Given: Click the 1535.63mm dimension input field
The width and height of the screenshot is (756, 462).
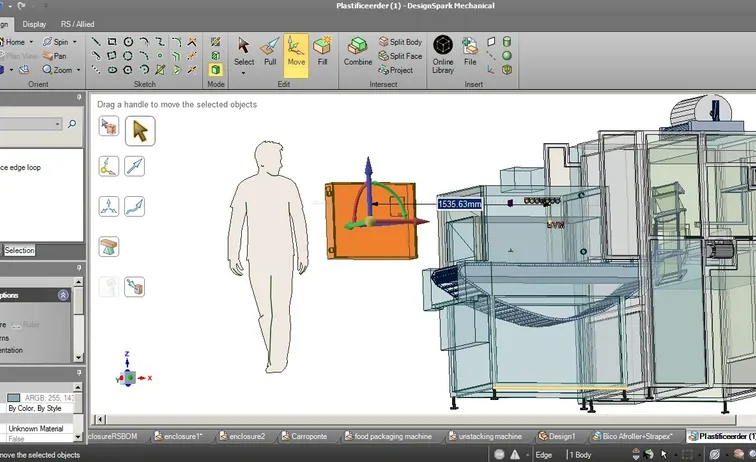Looking at the screenshot, I should point(460,204).
